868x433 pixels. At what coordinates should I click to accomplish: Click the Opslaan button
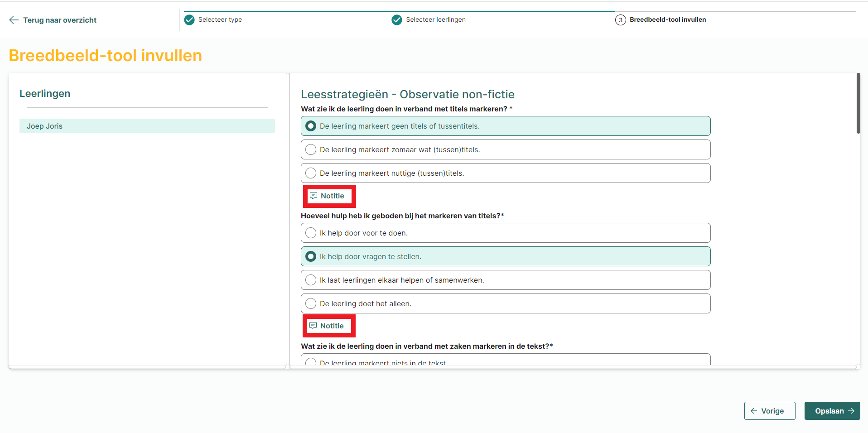(x=832, y=411)
